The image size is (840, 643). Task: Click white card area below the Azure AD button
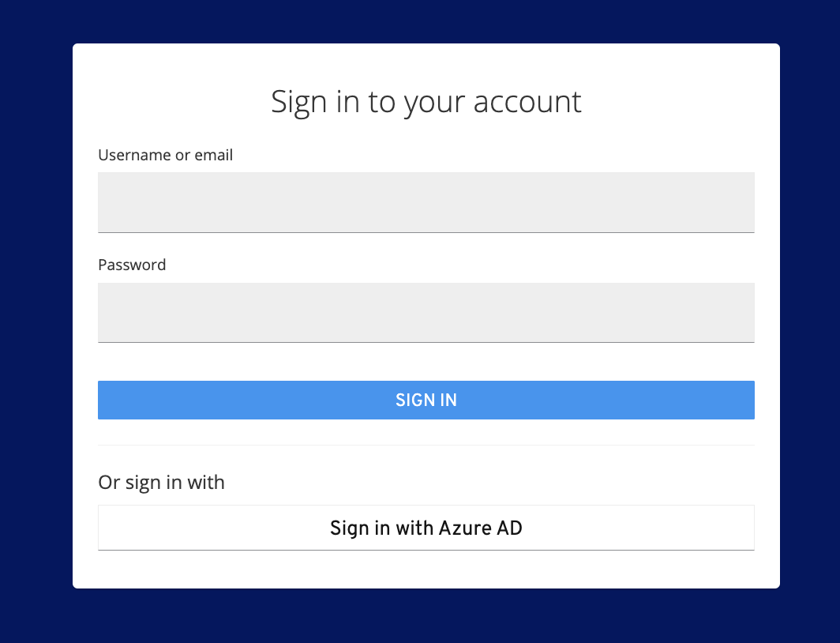click(x=426, y=570)
